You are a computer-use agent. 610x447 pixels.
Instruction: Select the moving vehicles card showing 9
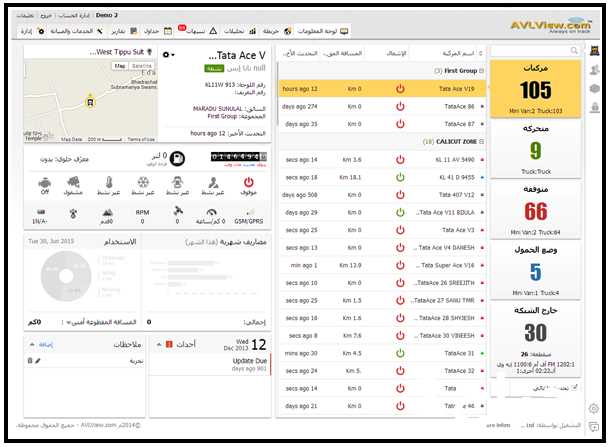pyautogui.click(x=535, y=149)
